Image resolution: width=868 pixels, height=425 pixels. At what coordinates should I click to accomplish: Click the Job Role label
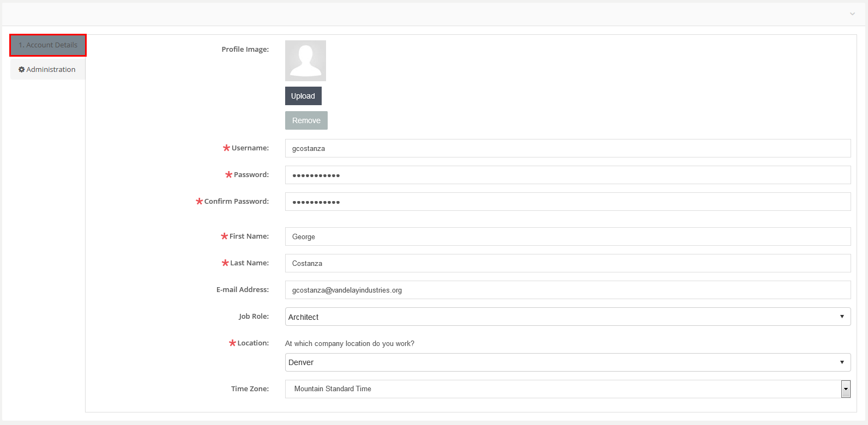pos(254,317)
